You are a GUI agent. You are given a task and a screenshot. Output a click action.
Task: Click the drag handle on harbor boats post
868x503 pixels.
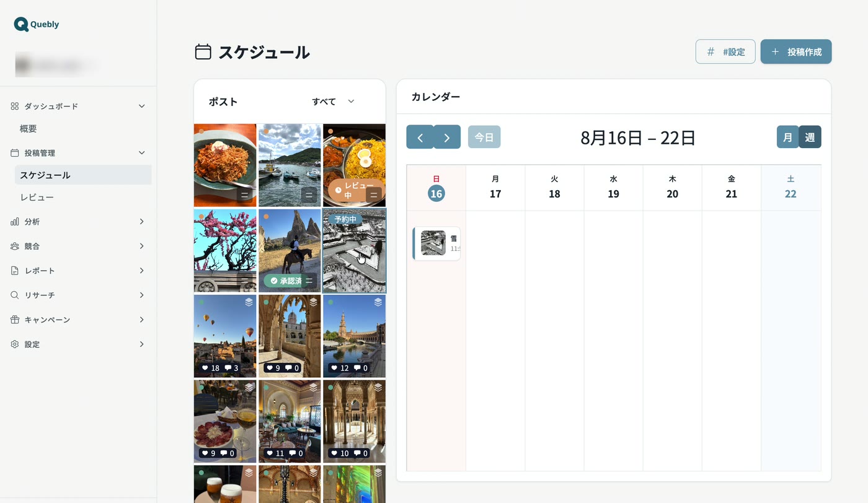[x=309, y=196]
